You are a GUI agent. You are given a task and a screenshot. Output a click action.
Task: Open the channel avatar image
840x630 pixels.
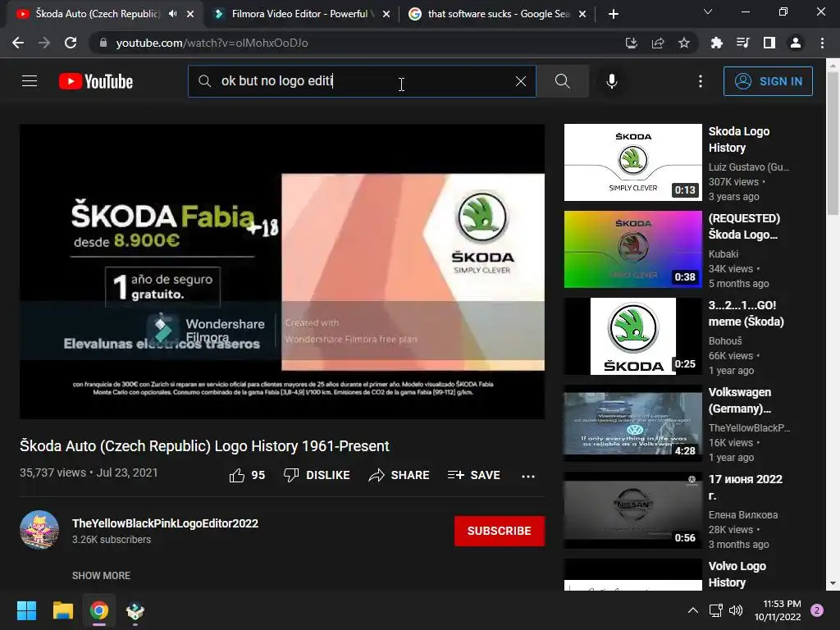[x=39, y=530]
